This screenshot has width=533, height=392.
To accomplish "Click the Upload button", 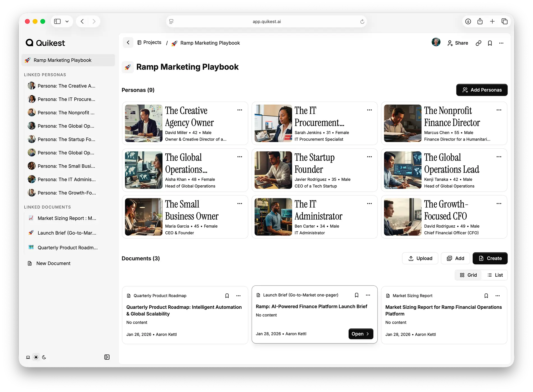I will click(420, 258).
